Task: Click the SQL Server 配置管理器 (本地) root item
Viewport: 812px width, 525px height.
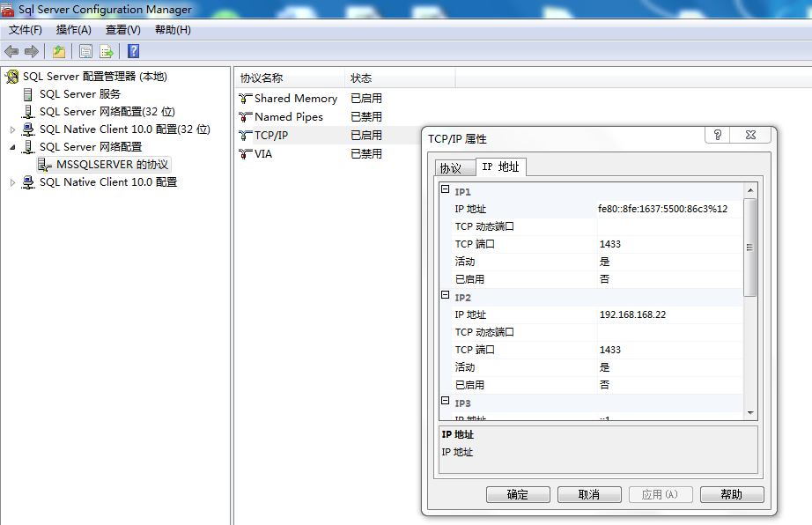Action: [95, 77]
